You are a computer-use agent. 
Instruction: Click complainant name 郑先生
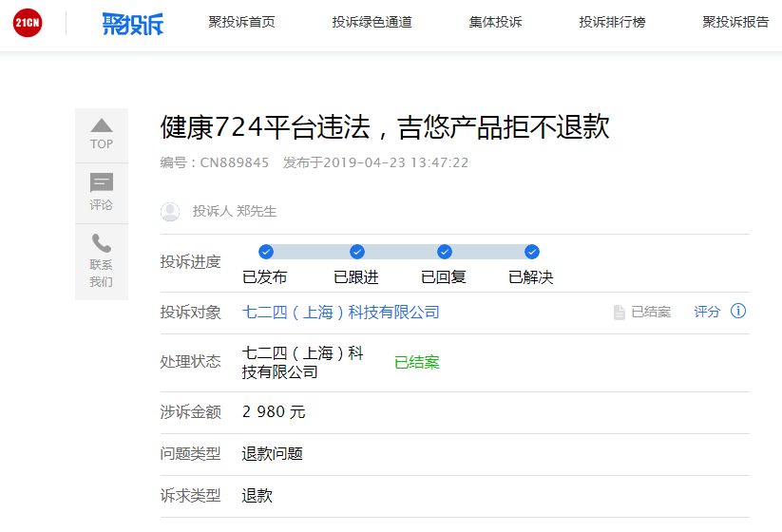point(257,211)
